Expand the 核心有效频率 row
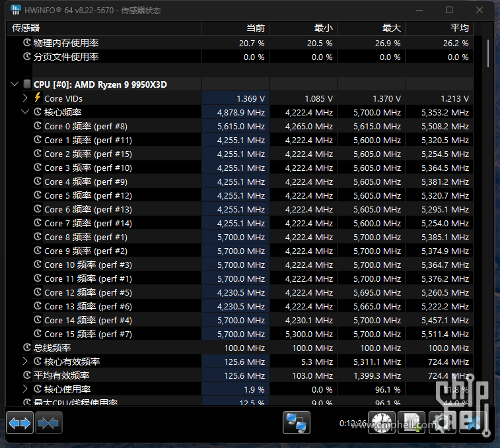Screen dimensions: 500x448 tap(25, 362)
